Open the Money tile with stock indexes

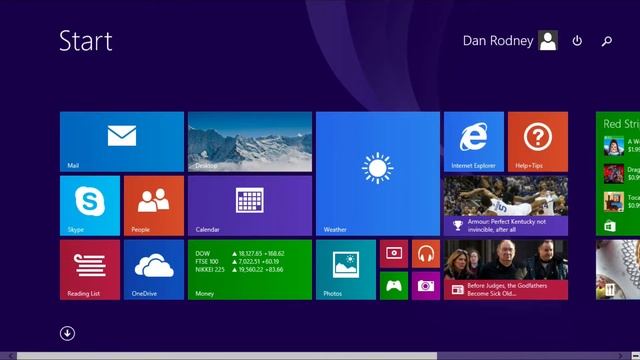coord(250,270)
